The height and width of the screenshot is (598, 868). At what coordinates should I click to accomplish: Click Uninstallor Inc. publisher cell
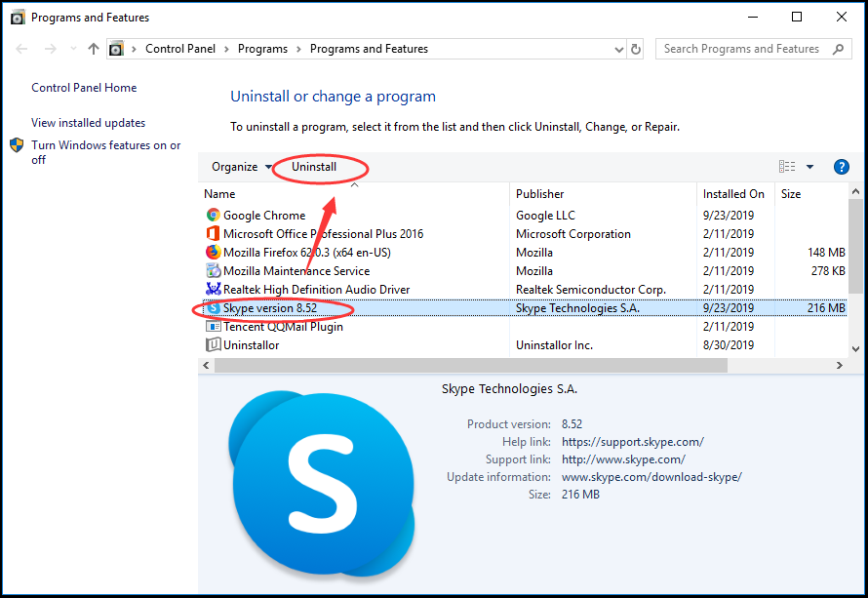click(x=554, y=345)
